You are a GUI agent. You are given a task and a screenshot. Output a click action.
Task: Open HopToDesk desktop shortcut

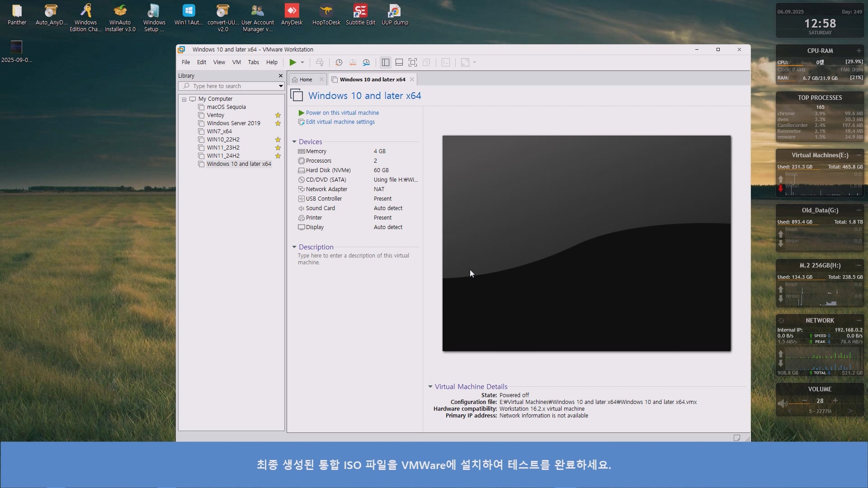[326, 14]
